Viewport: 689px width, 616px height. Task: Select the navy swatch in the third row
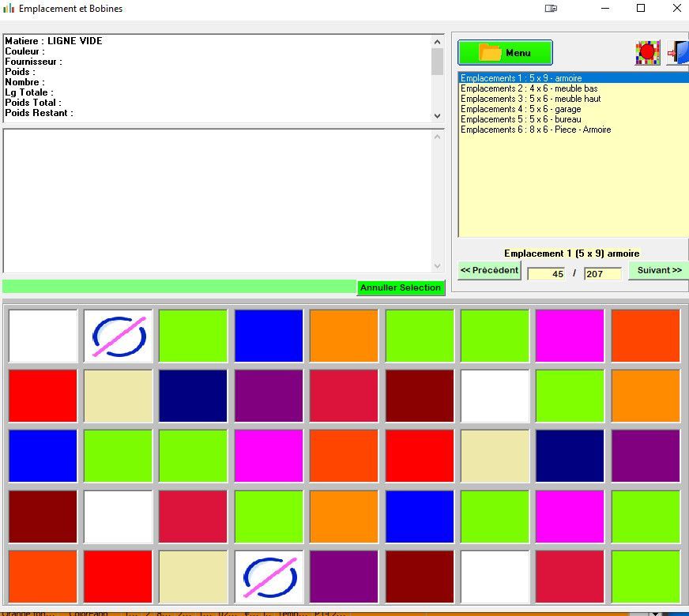point(570,456)
